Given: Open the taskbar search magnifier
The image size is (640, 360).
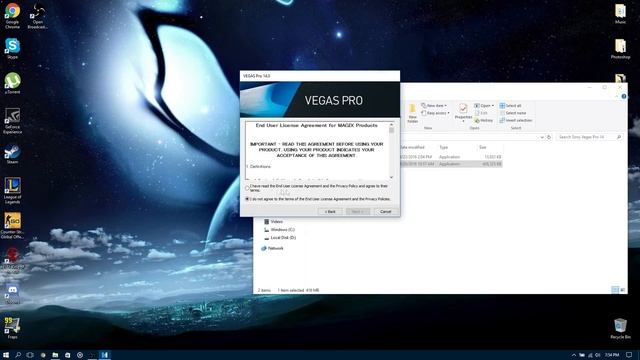Looking at the screenshot, I should 18,355.
